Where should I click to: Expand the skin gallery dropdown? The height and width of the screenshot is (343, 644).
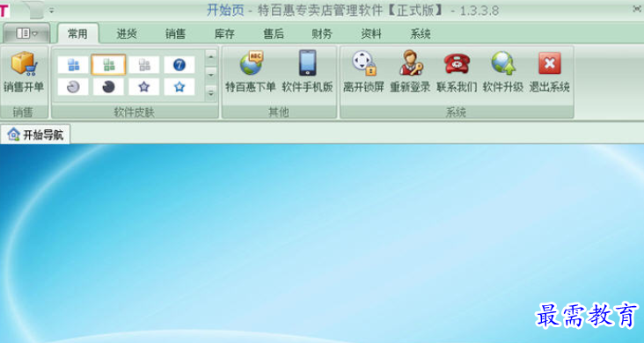(210, 93)
